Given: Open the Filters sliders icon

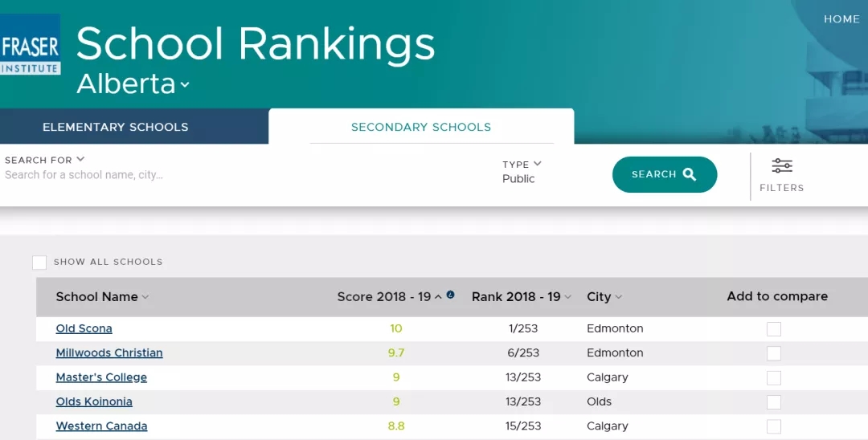Looking at the screenshot, I should [x=781, y=166].
